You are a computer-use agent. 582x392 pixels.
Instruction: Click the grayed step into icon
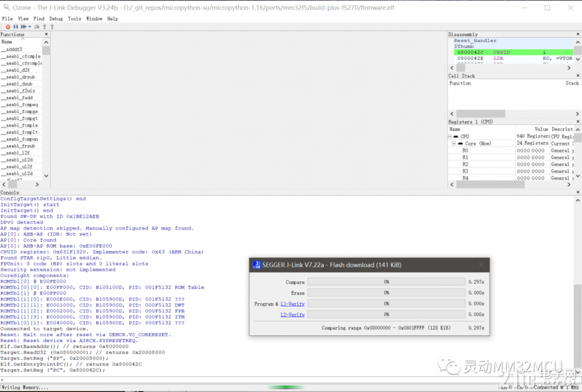(x=45, y=27)
